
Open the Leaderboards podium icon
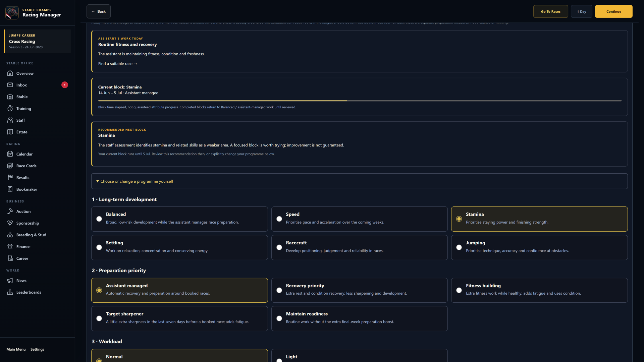coord(10,292)
